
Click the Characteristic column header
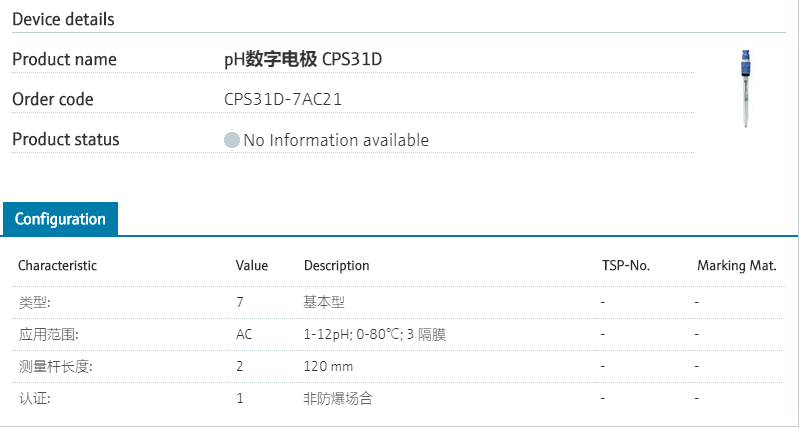(57, 266)
